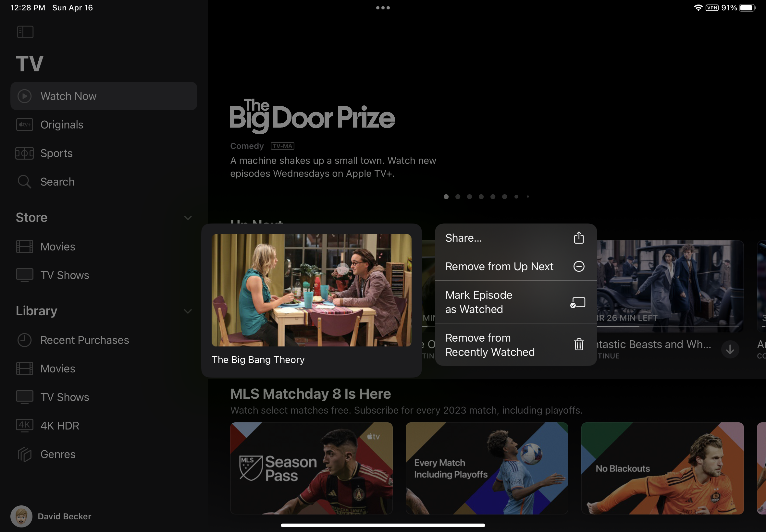This screenshot has height=532, width=766.
Task: Click the film strip icon beside Library Movies
Action: [x=24, y=368]
